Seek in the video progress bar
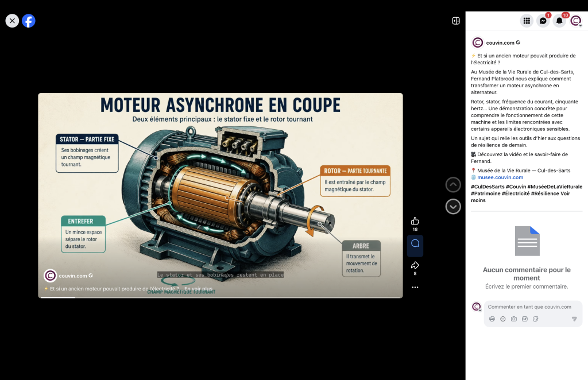Screen dimensions: 588x380 (x=220, y=297)
